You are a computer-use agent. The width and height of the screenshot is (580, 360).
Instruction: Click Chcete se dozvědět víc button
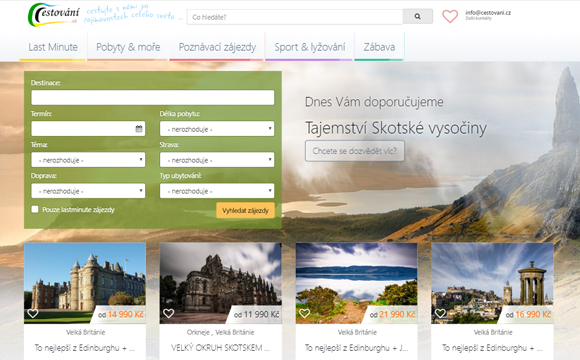click(354, 151)
